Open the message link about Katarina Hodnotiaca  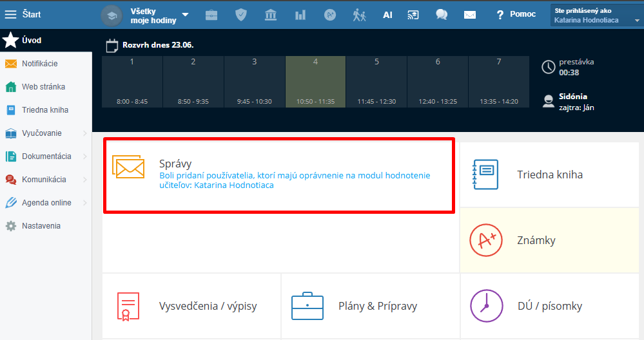tap(295, 180)
